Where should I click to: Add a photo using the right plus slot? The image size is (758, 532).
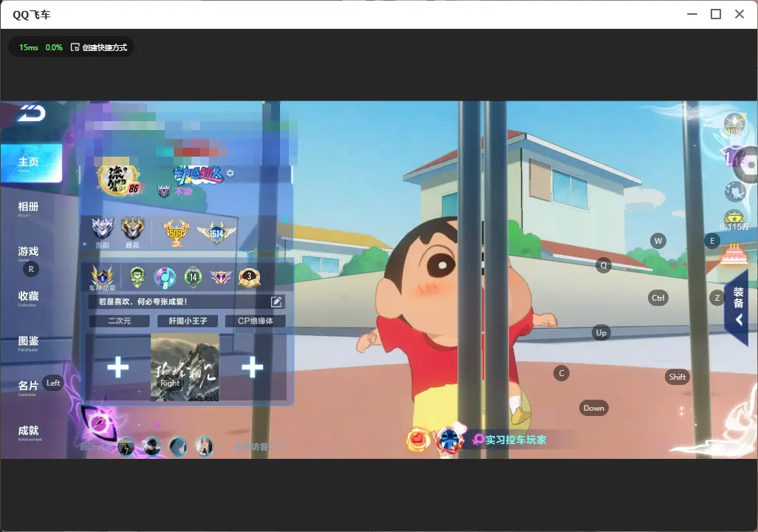[x=253, y=367]
